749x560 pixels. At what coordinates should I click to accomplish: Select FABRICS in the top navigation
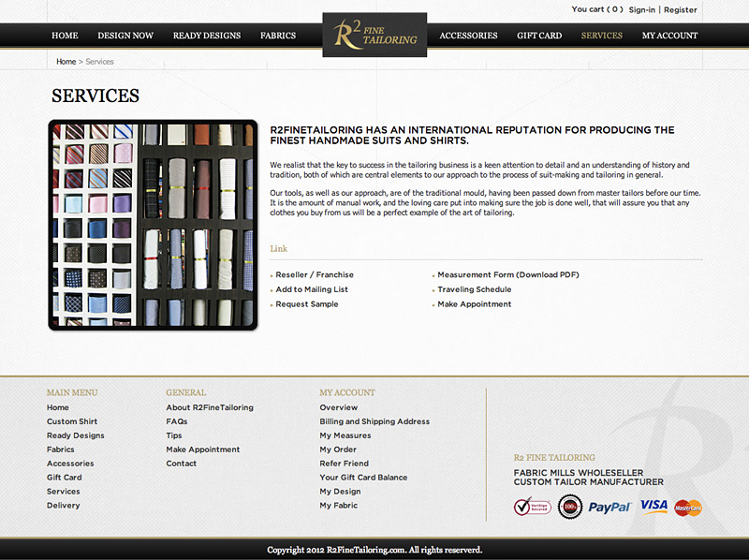pos(278,36)
